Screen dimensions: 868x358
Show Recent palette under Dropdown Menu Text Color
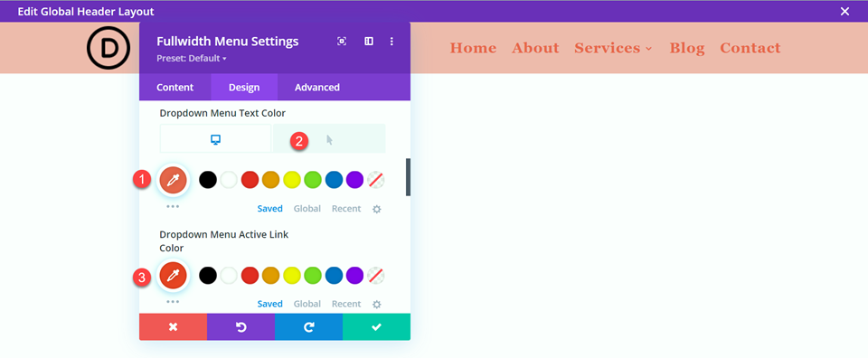coord(346,209)
